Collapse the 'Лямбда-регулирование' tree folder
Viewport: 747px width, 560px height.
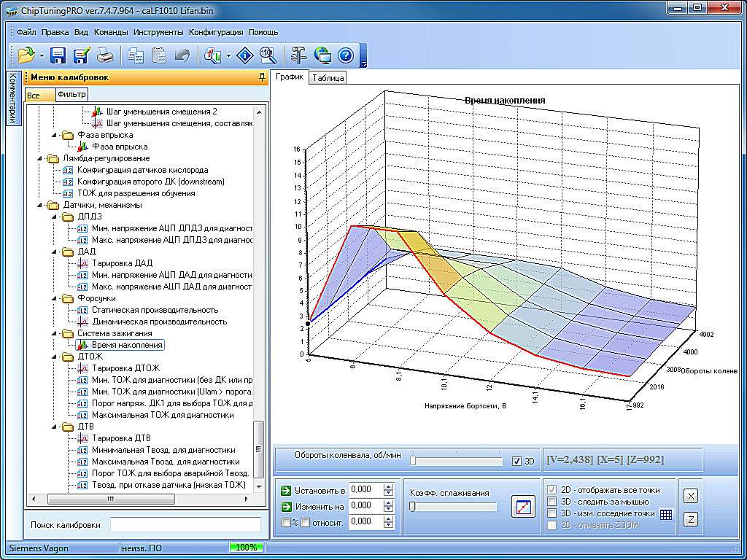(x=40, y=158)
